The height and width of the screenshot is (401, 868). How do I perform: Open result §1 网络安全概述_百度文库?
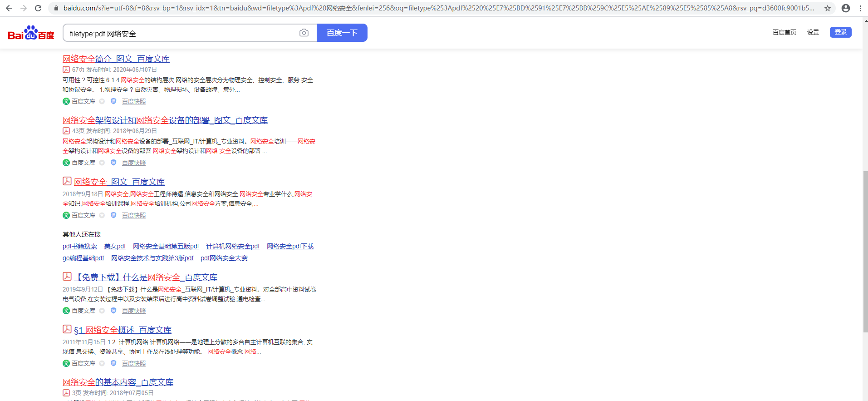click(123, 330)
